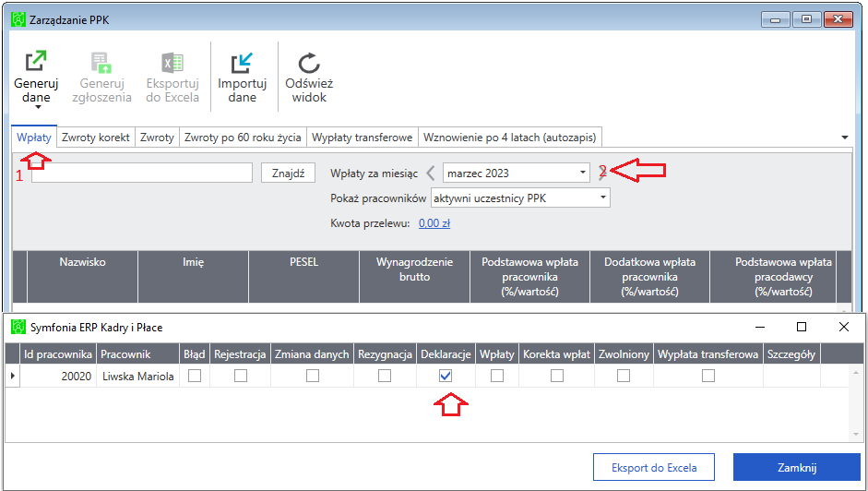Viewport: 868px width, 491px height.
Task: Click the Zarządzanie PPK title bar app icon
Action: (18, 19)
